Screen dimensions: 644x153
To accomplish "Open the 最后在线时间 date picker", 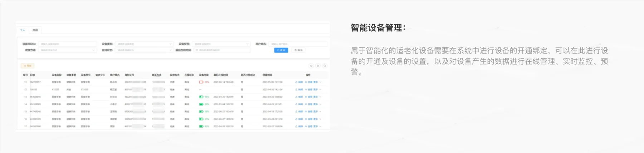I will click(222, 50).
